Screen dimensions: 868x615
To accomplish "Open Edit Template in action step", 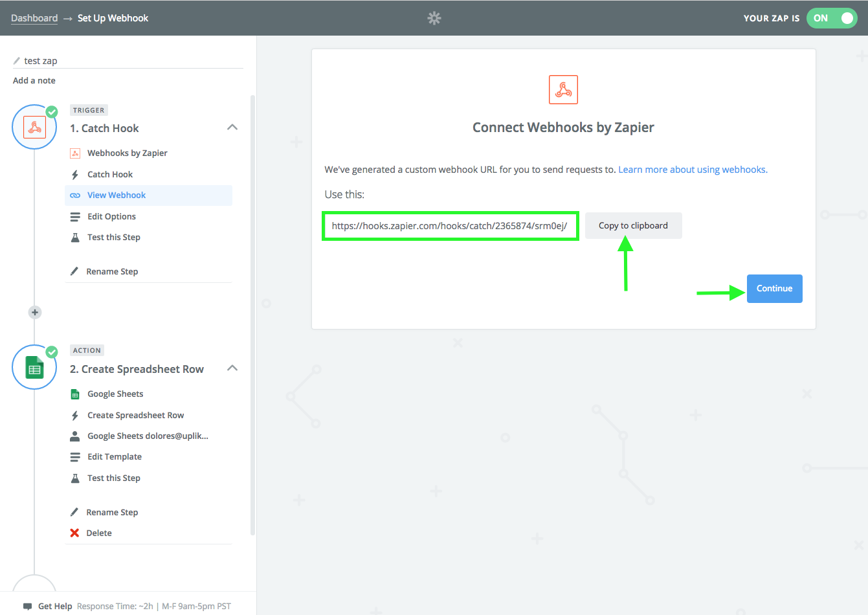I will pyautogui.click(x=115, y=457).
